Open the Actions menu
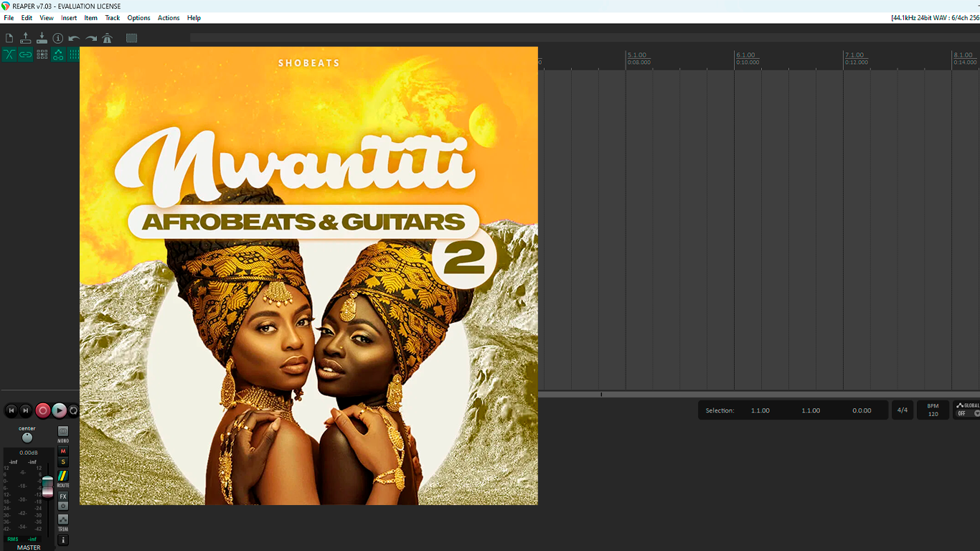The image size is (980, 551). 169,18
